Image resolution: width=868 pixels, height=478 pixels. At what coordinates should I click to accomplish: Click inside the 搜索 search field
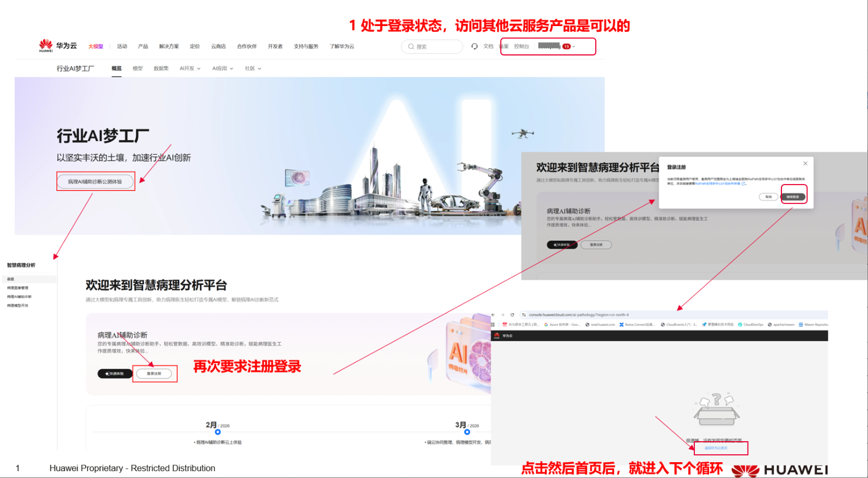(433, 46)
